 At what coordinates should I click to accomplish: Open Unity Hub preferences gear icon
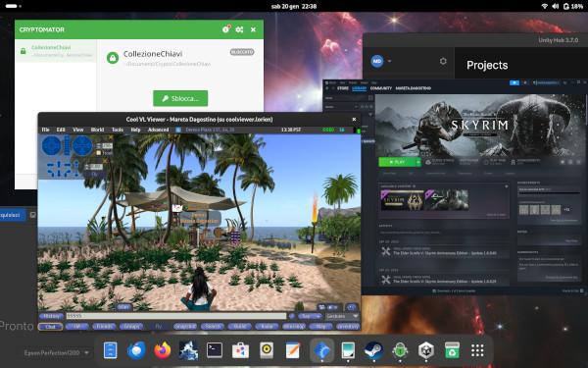click(x=443, y=61)
